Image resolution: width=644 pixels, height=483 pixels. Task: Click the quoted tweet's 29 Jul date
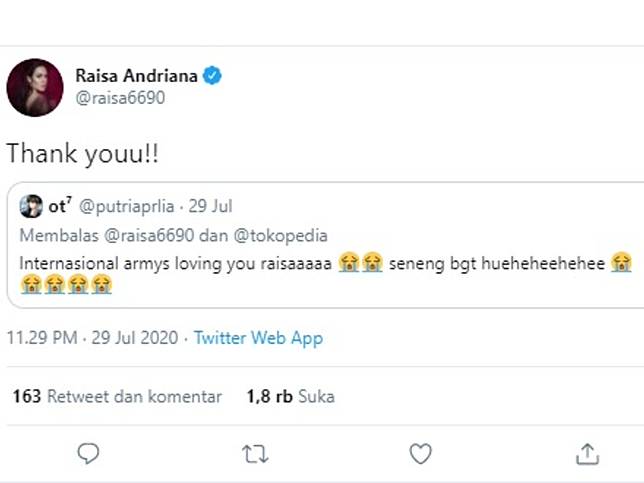click(213, 207)
